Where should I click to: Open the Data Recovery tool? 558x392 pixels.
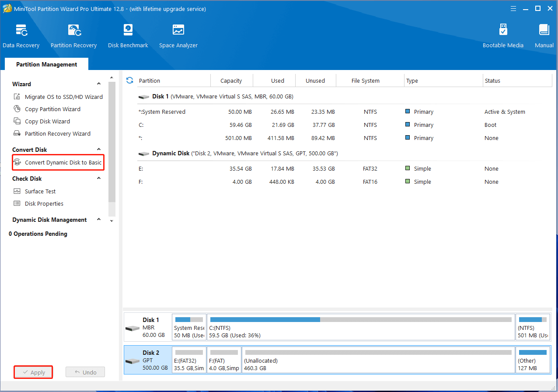point(21,36)
